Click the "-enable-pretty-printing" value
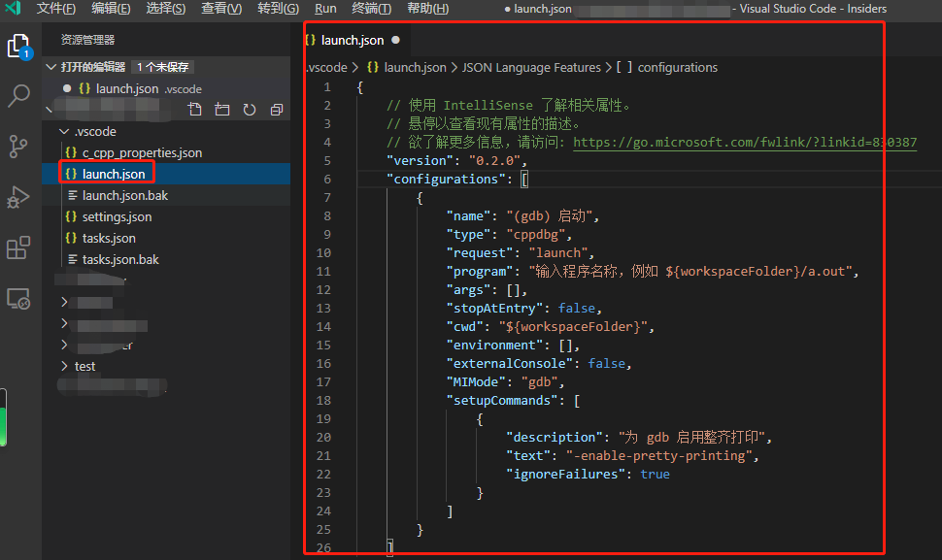 click(659, 455)
